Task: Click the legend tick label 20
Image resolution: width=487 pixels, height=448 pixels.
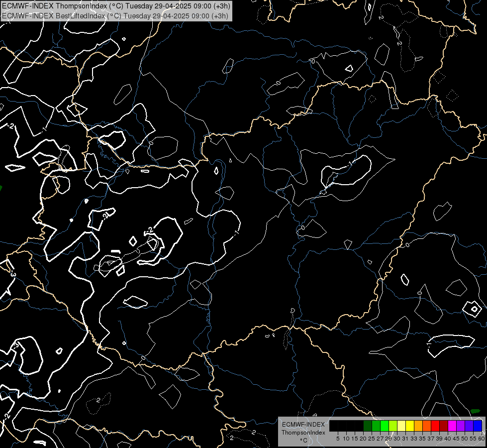Action: click(363, 439)
